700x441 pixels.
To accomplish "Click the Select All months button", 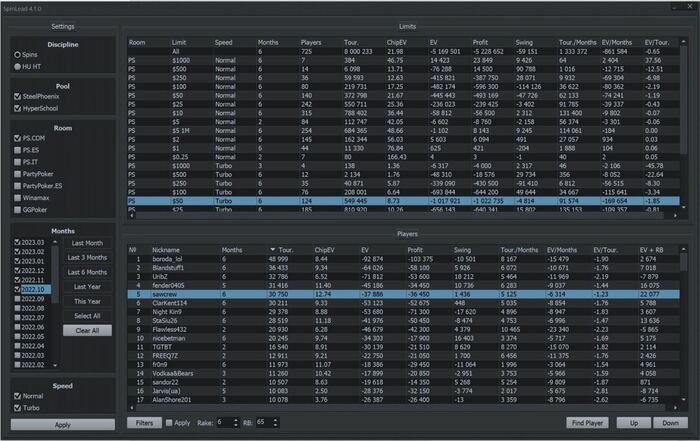I will (x=87, y=316).
